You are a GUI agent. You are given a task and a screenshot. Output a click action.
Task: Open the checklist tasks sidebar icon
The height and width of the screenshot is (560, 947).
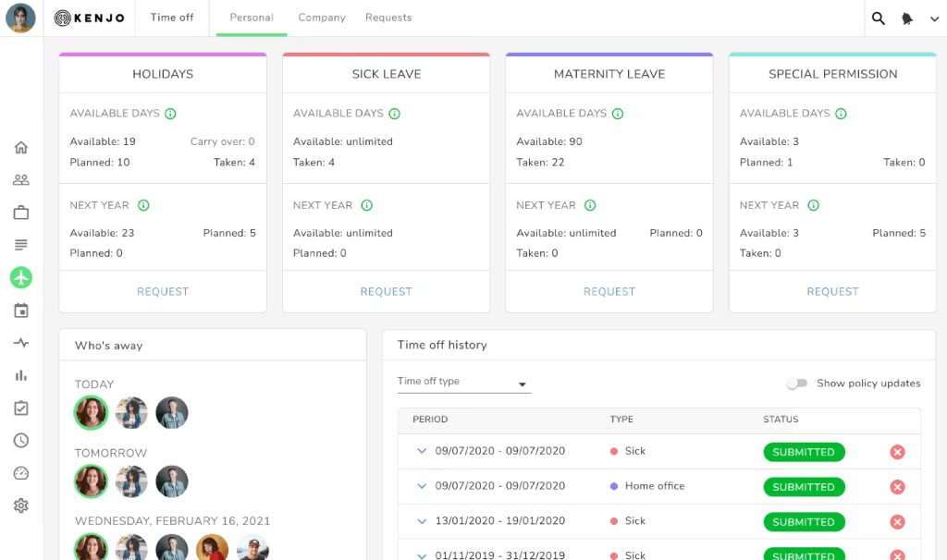(21, 408)
